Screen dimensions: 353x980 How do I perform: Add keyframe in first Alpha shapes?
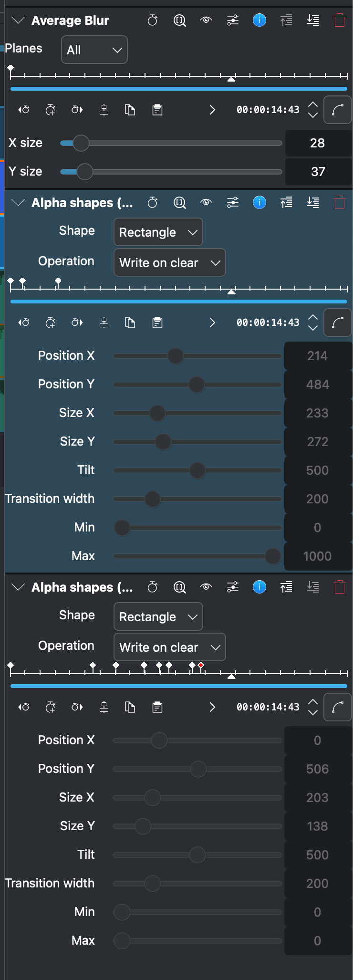tap(51, 323)
